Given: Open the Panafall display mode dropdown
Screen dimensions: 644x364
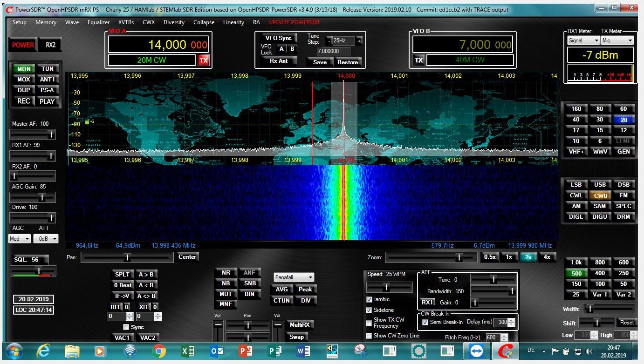Looking at the screenshot, I should click(x=294, y=277).
